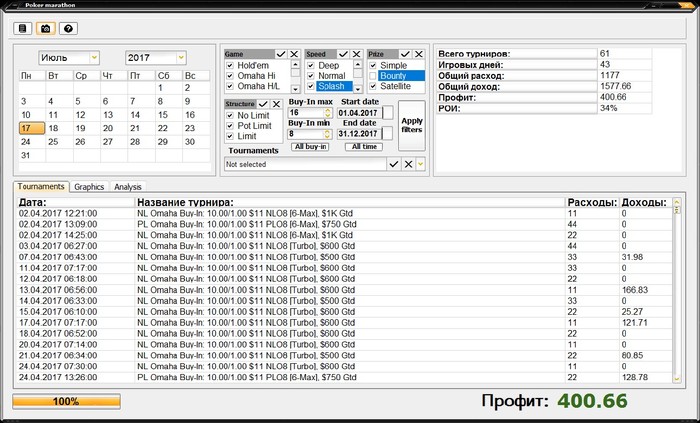Click the РОИ value 34%
700x423 pixels.
pyautogui.click(x=608, y=108)
